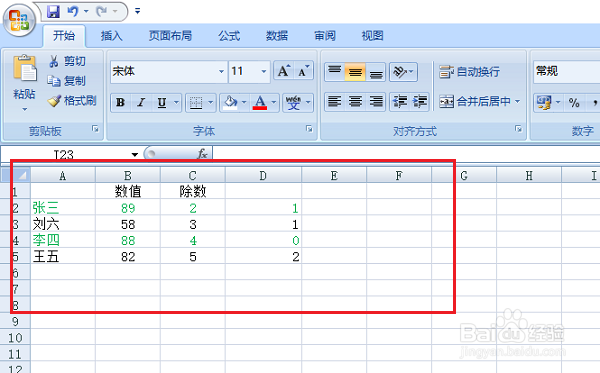Open the 剪贴板 dialog launcher
This screenshot has height=373, width=600.
tap(95, 129)
